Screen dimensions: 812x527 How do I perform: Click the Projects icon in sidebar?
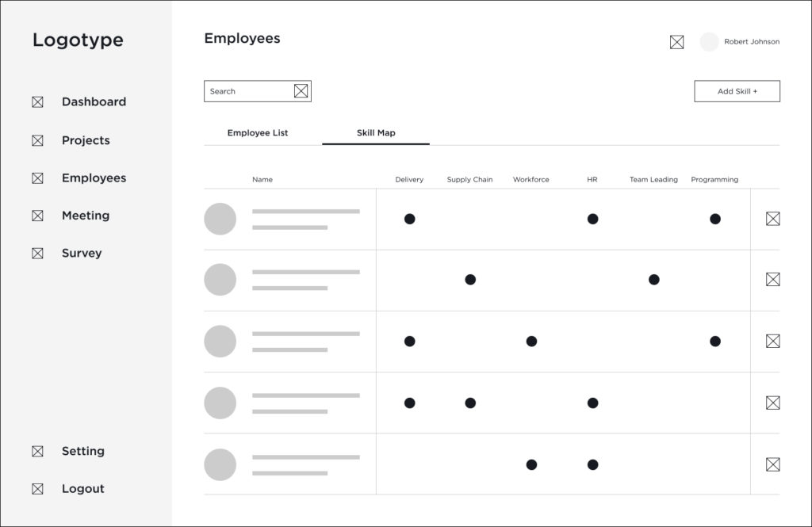37,141
